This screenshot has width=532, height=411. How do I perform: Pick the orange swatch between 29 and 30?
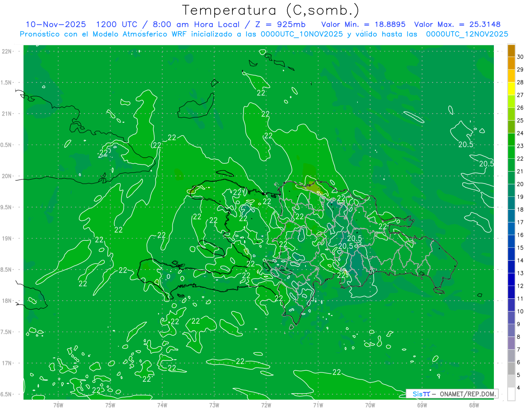511,63
